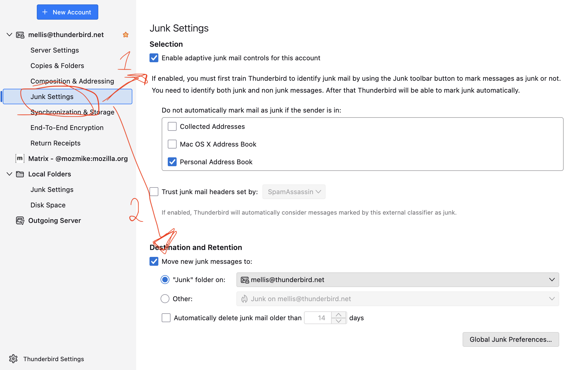
Task: Select End-To-End Encryption settings
Action: (67, 127)
